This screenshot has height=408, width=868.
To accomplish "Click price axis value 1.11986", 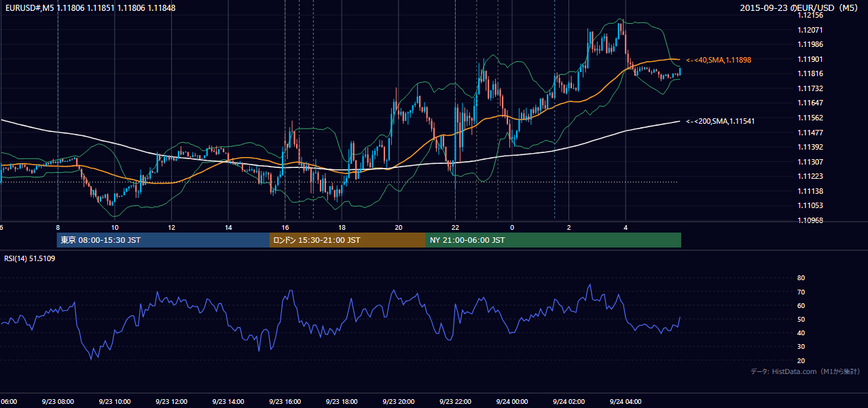I will 811,44.
